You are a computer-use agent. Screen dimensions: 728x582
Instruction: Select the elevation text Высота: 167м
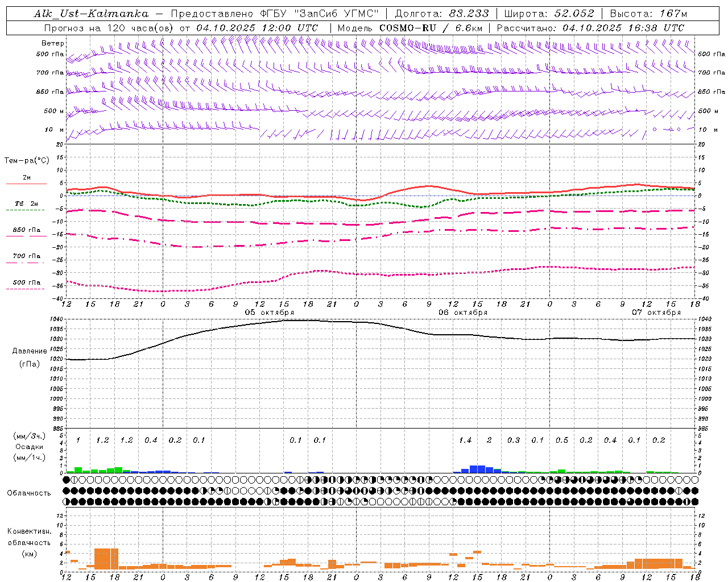click(x=648, y=14)
